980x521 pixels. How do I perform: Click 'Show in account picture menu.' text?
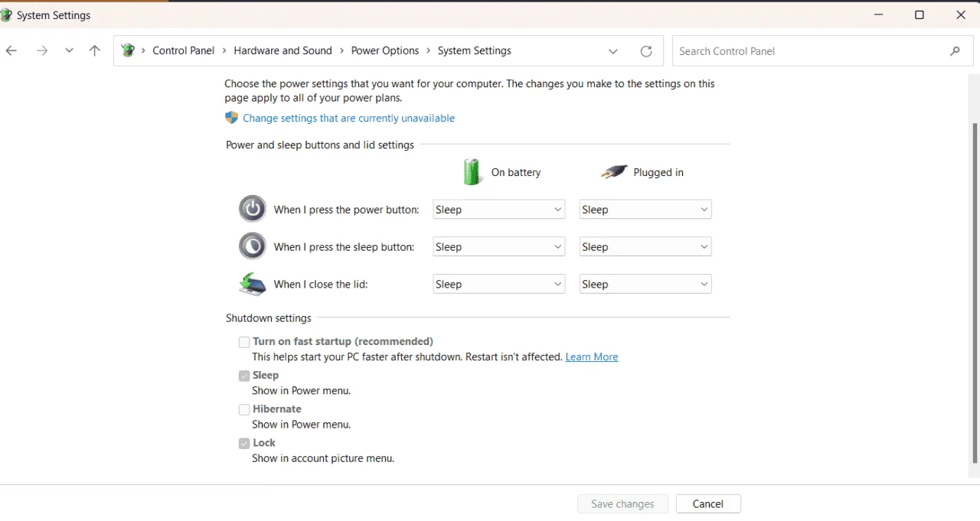323,459
